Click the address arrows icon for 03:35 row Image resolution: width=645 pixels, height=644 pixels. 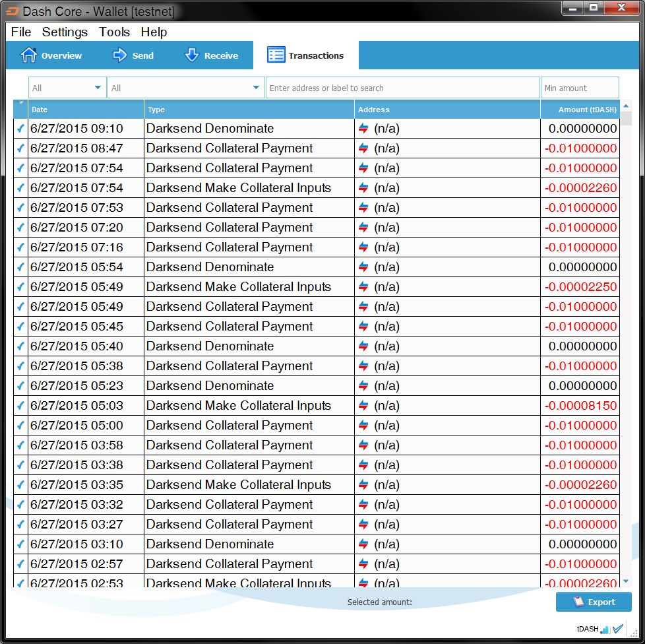[363, 484]
